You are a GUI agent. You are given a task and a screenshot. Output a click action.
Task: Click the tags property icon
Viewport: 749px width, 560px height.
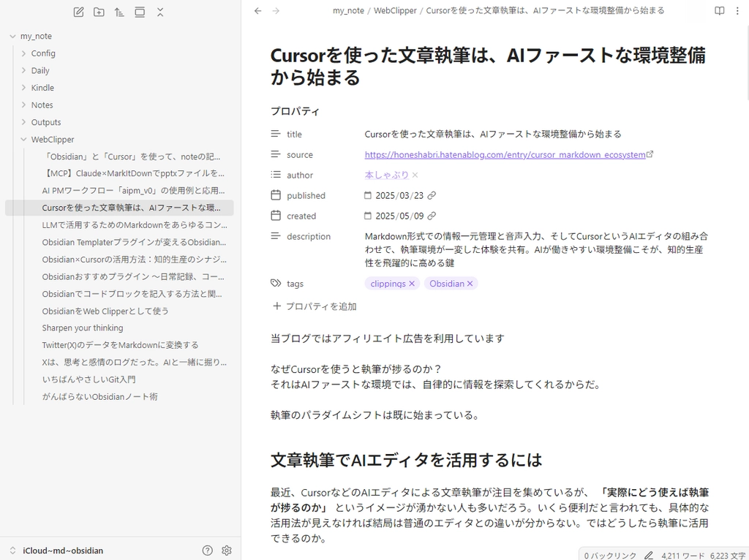click(x=276, y=283)
